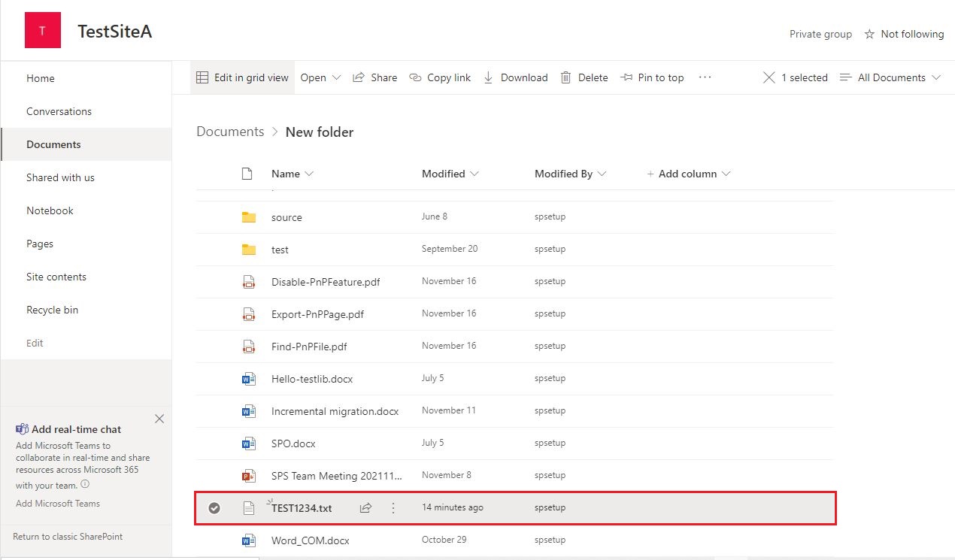Image resolution: width=955 pixels, height=560 pixels.
Task: Click the New folder breadcrumb
Action: (x=320, y=132)
